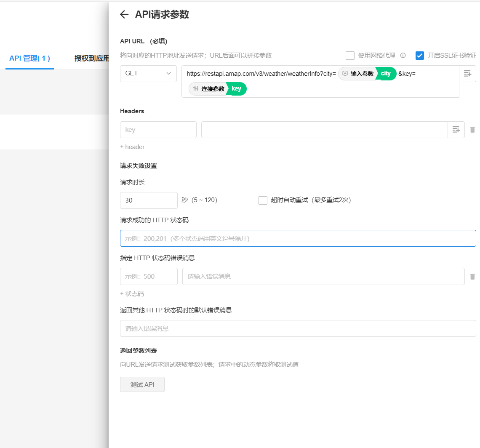The image size is (480, 448).
Task: Click the 连接参数 key parameter tag
Action: pyautogui.click(x=218, y=89)
